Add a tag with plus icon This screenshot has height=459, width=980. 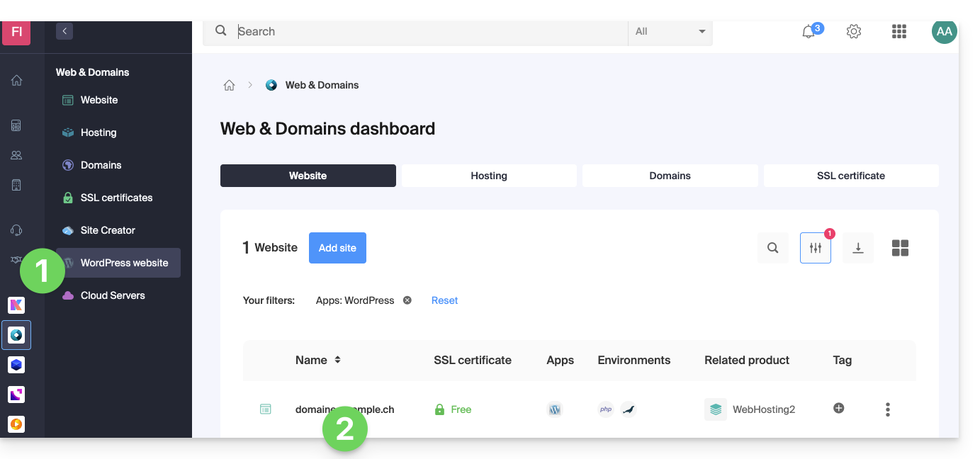[839, 408]
